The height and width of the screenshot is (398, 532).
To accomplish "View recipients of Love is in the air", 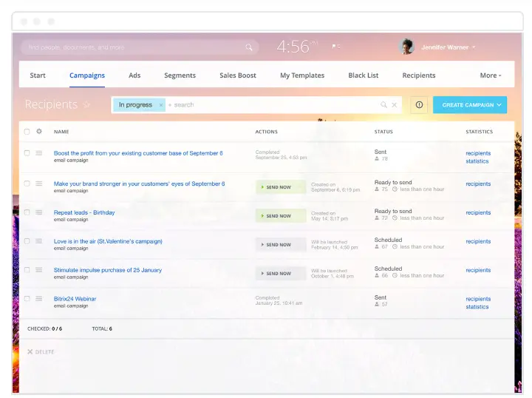I will point(478,241).
